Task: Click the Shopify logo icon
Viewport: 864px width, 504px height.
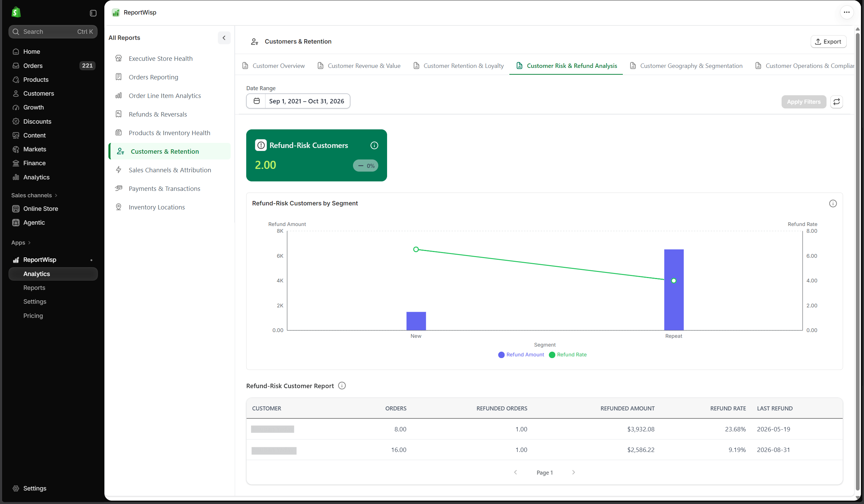Action: (16, 12)
